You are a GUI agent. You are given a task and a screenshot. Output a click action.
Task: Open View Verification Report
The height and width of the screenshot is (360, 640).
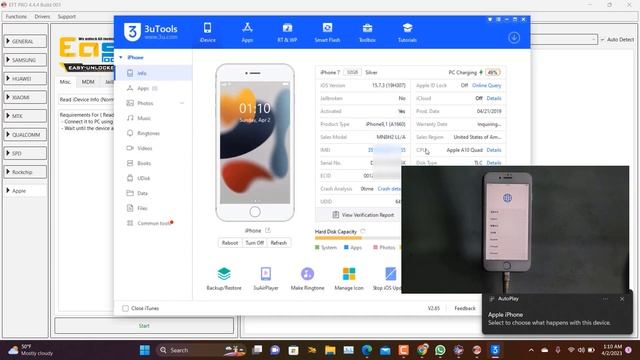click(x=364, y=215)
